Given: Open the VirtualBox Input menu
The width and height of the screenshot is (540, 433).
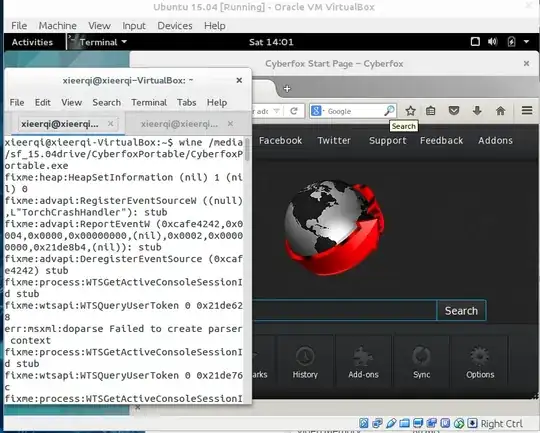Looking at the screenshot, I should 134,25.
